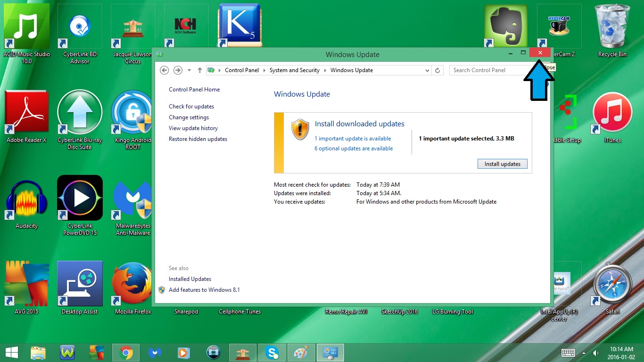644x362 pixels.
Task: Click the Up one level arrow
Action: click(x=200, y=70)
